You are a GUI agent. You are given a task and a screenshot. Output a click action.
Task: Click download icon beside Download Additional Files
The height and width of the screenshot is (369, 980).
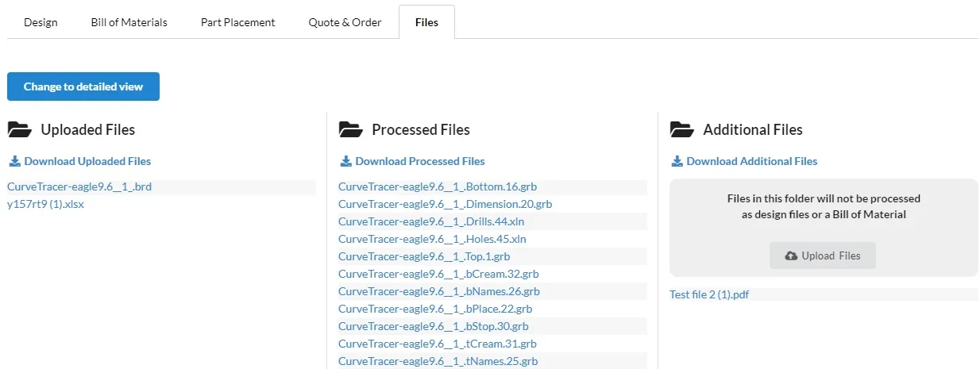click(677, 161)
